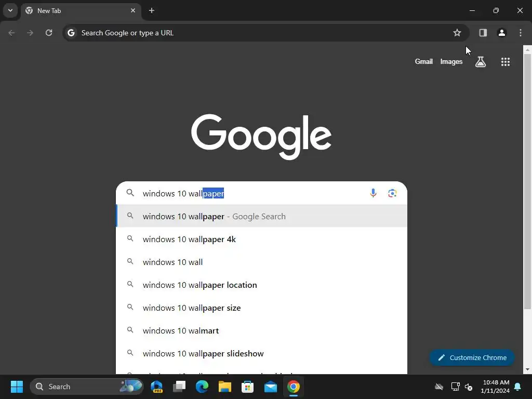Click the Google logo
Screen dimensions: 532x399
[x=261, y=137]
